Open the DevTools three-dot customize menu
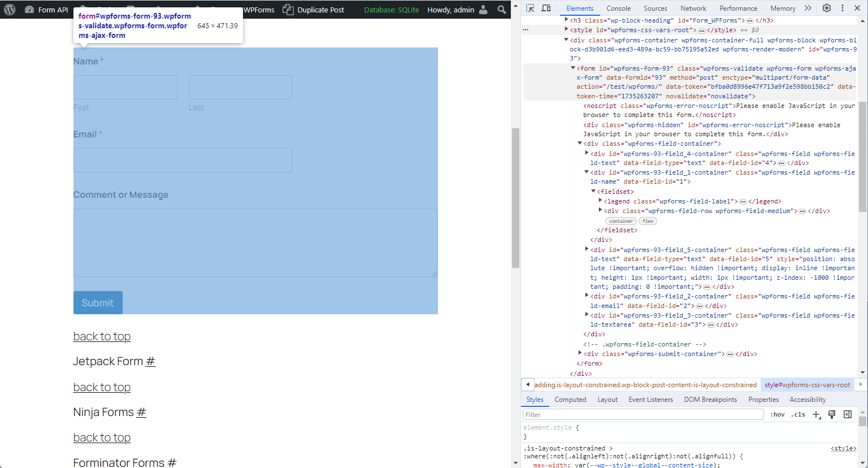The width and height of the screenshot is (868, 468). [x=843, y=8]
